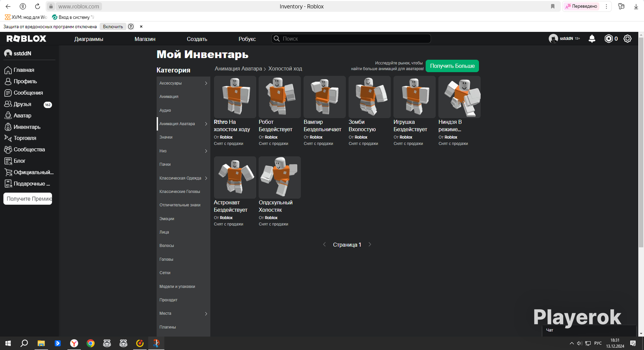Open the Робот Бездействует item title

point(276,126)
